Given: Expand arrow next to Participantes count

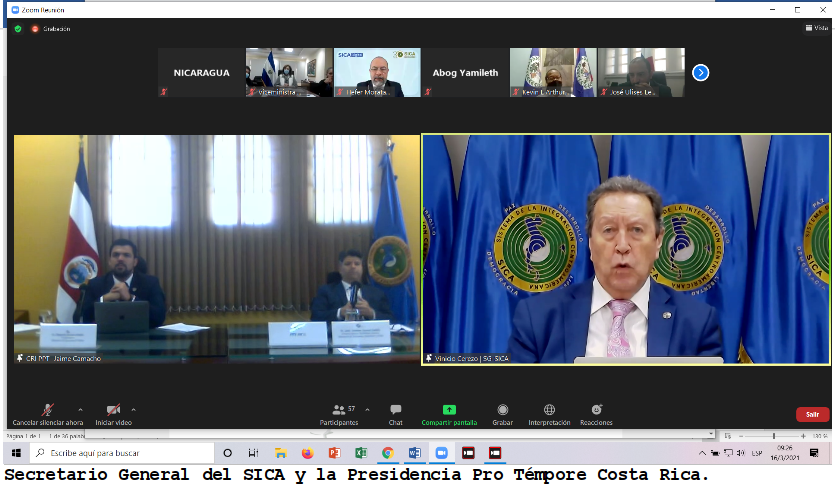Looking at the screenshot, I should [x=367, y=410].
